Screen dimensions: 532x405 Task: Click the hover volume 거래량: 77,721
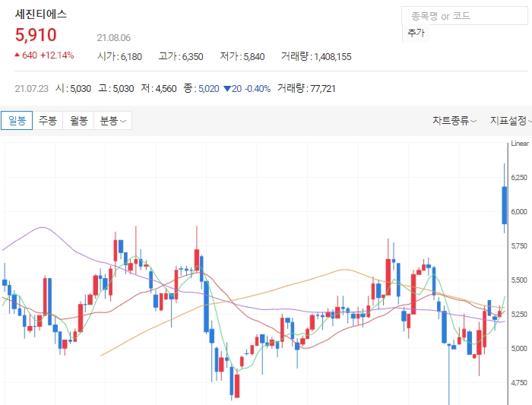(x=306, y=89)
